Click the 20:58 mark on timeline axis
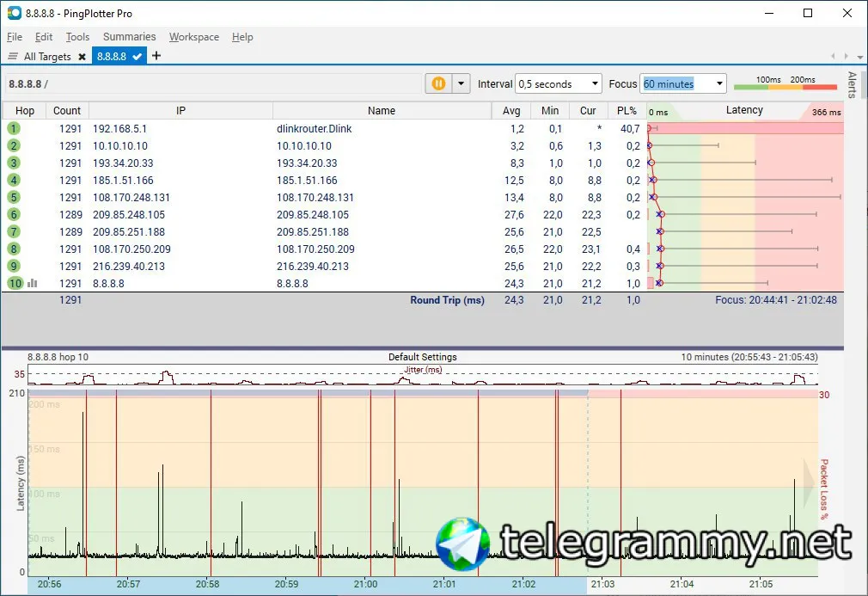This screenshot has width=868, height=596. pos(207,584)
